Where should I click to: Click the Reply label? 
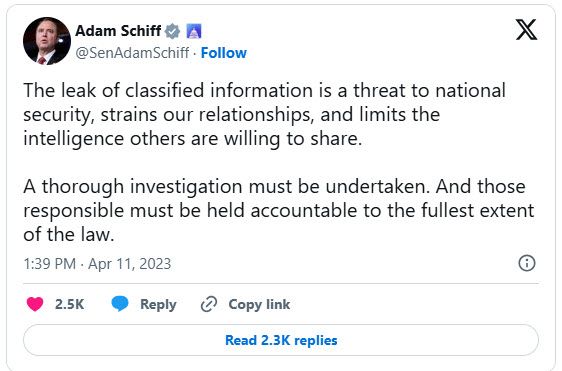coord(158,305)
